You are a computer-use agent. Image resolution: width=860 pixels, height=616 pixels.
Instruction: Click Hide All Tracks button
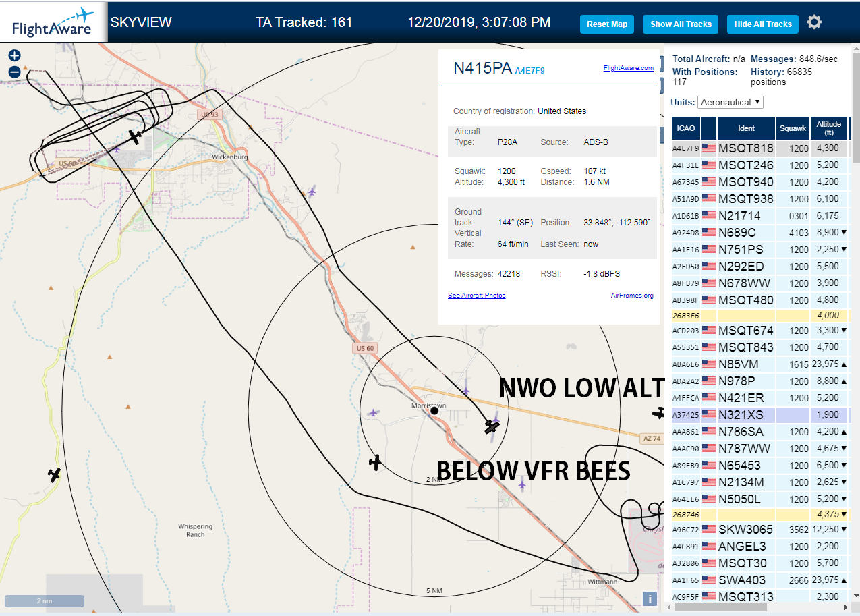coord(763,24)
